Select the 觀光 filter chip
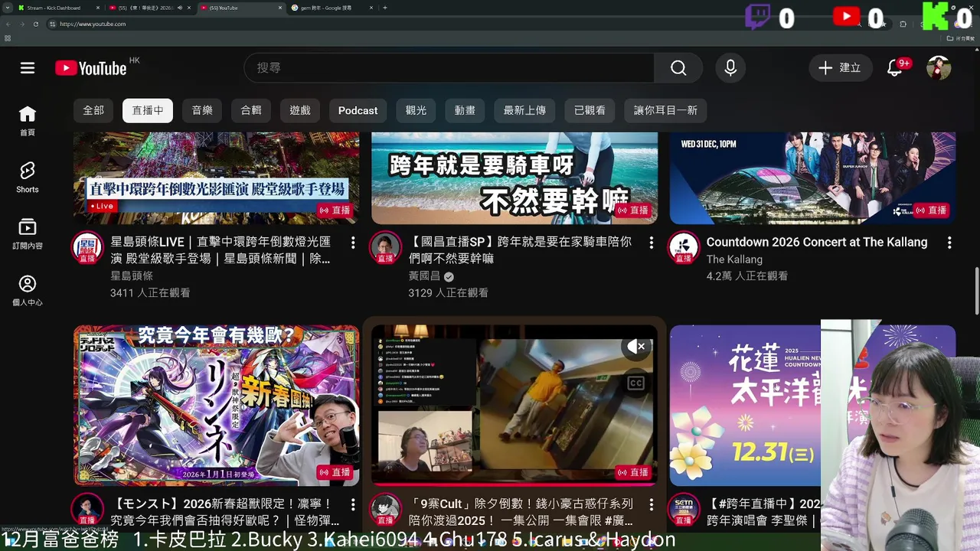980x551 pixels. pos(416,110)
